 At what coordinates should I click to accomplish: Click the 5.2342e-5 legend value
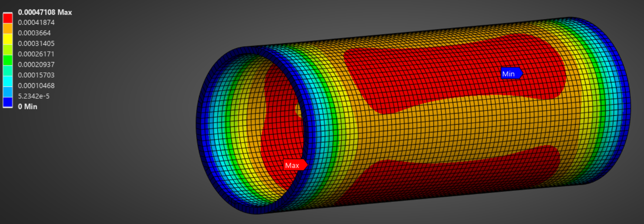coord(34,96)
